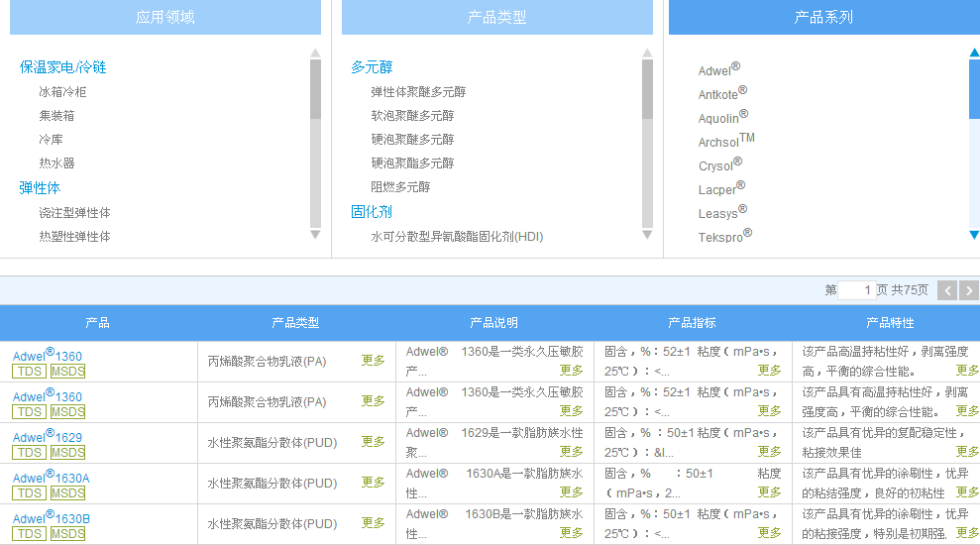
Task: Go to the next results page arrow
Action: pos(969,290)
